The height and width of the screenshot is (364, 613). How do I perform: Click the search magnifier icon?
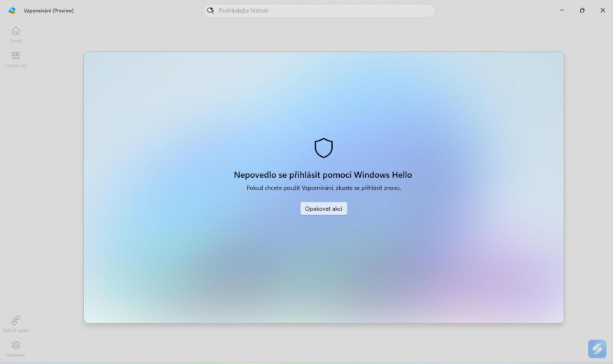(x=211, y=10)
